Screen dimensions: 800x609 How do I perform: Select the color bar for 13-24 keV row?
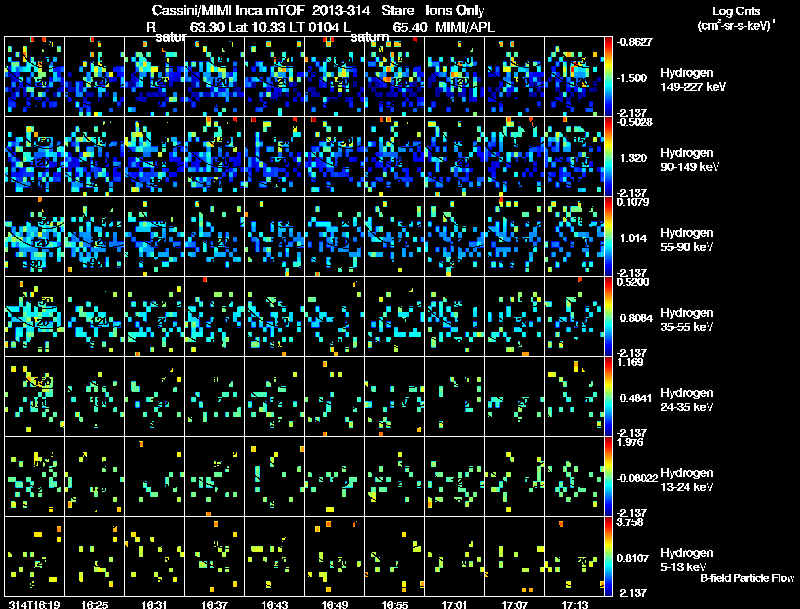[x=608, y=476]
